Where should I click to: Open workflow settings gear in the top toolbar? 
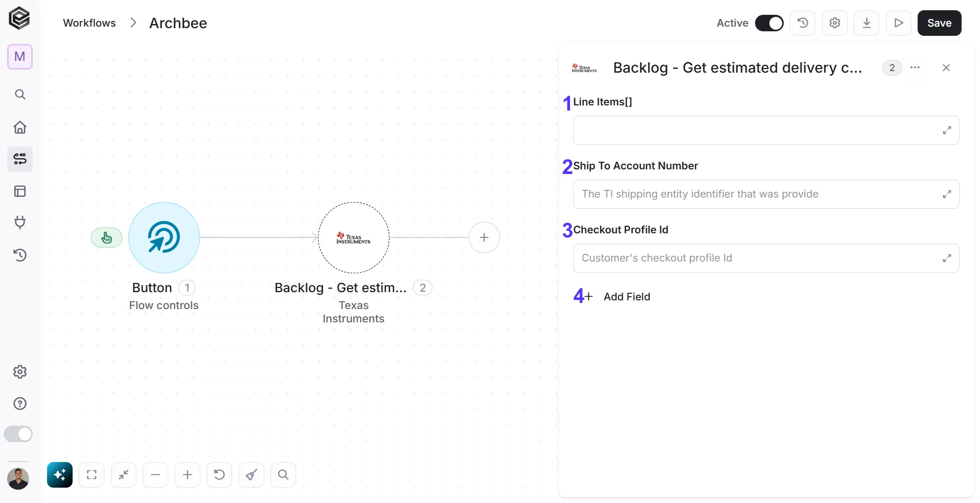coord(835,23)
